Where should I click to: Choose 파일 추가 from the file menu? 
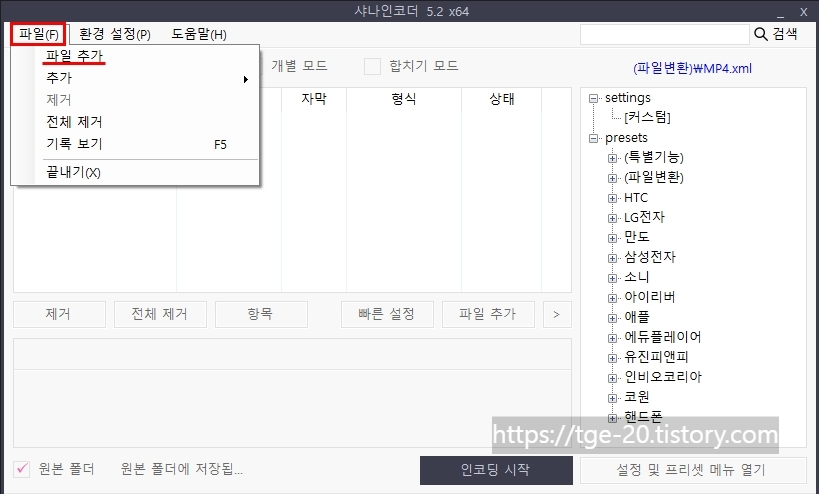pos(75,55)
